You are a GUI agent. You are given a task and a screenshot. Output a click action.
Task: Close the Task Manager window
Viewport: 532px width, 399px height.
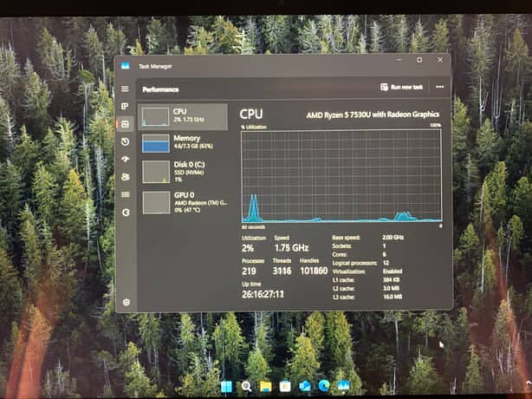pyautogui.click(x=439, y=60)
